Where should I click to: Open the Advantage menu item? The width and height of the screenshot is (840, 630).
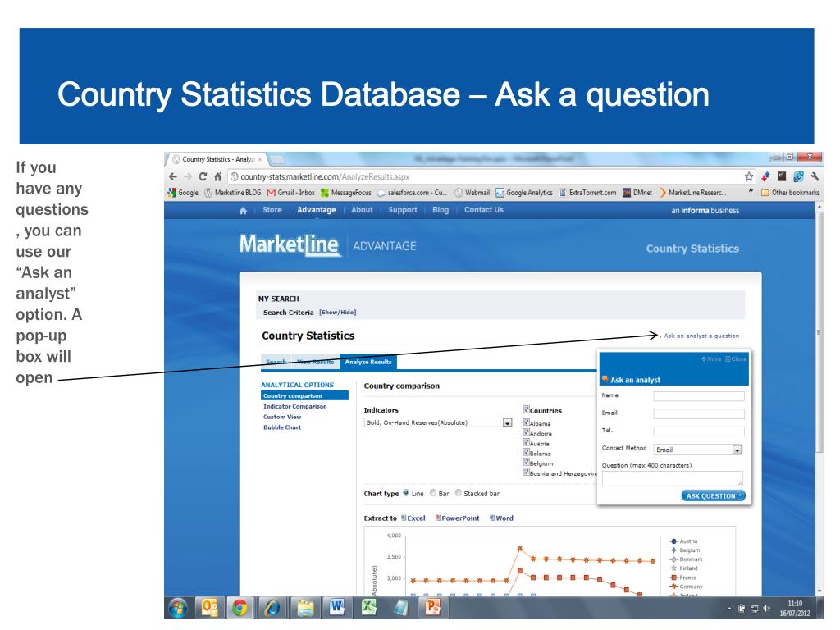point(317,210)
